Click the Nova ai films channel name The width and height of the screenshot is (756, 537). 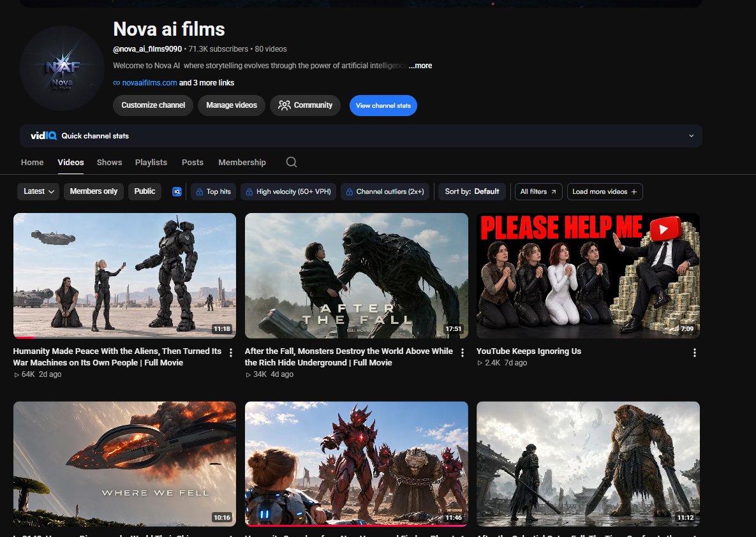coord(169,29)
